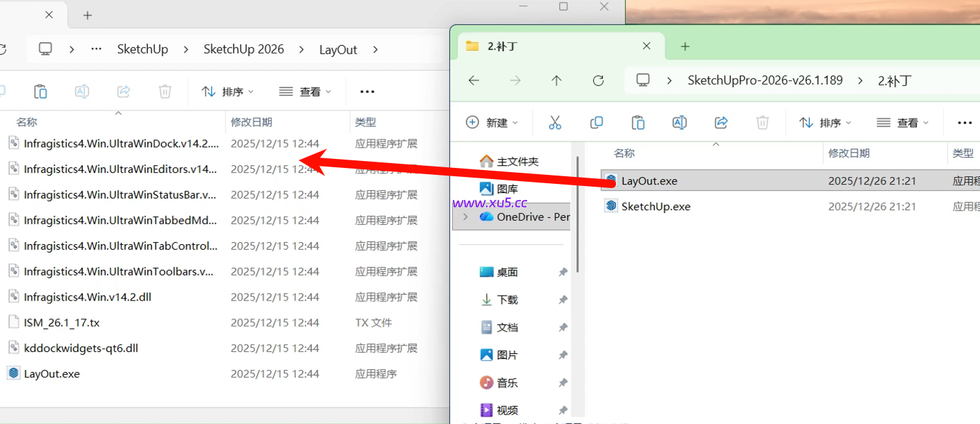Click the Copy icon in the 补丁 window

pyautogui.click(x=596, y=122)
